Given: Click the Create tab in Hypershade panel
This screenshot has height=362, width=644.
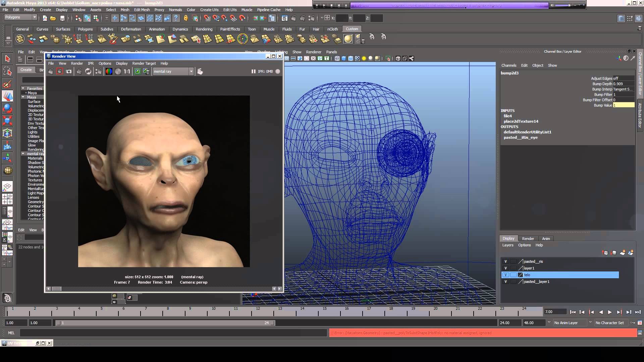Looking at the screenshot, I should pos(26,70).
